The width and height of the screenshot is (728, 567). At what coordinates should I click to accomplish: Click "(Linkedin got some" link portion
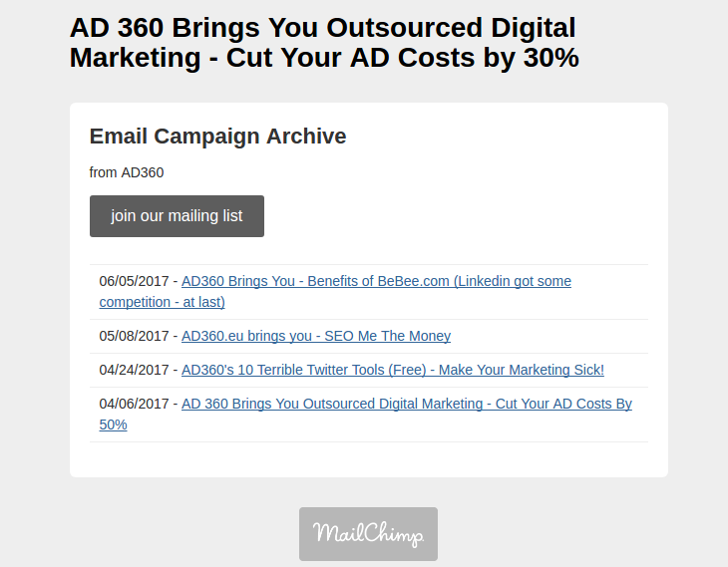click(x=513, y=281)
